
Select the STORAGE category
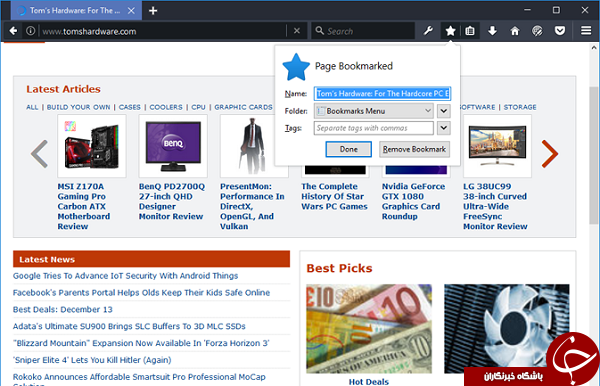click(520, 107)
